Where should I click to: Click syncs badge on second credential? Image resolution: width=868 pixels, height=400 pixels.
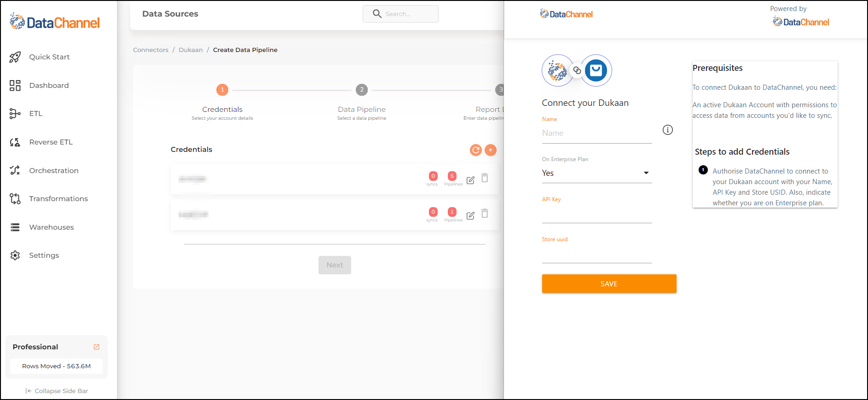433,212
